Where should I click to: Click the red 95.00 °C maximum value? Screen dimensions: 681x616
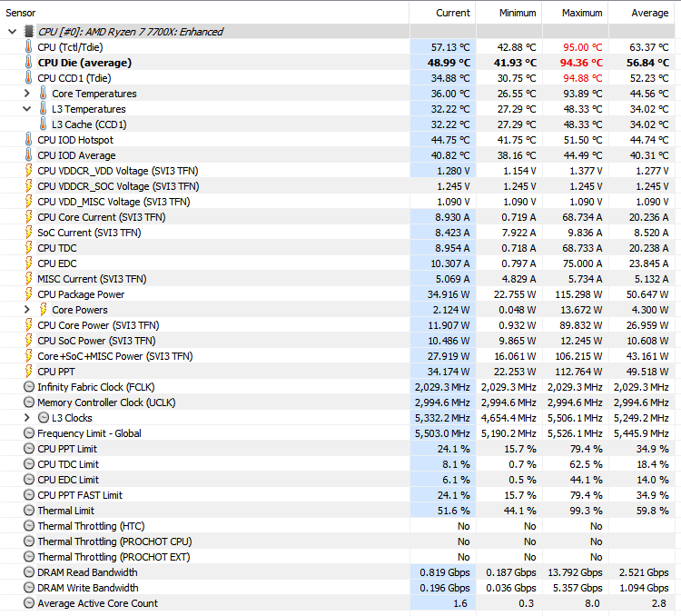582,47
